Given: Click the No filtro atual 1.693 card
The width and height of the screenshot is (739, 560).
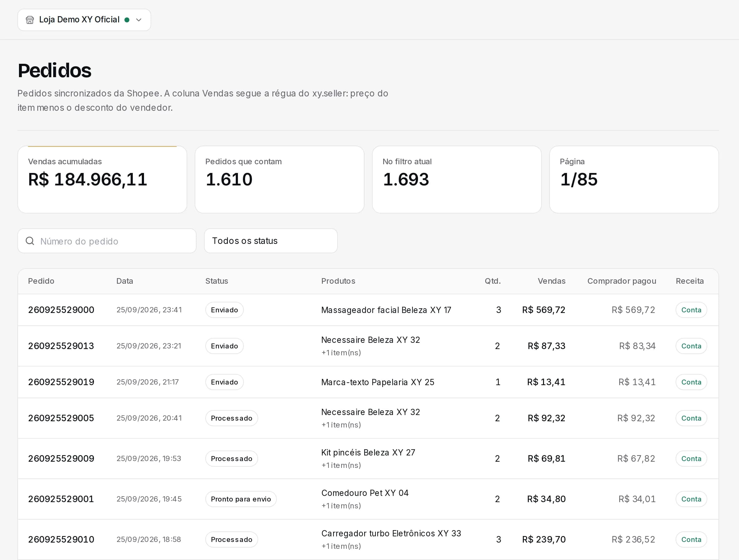Looking at the screenshot, I should 457,180.
